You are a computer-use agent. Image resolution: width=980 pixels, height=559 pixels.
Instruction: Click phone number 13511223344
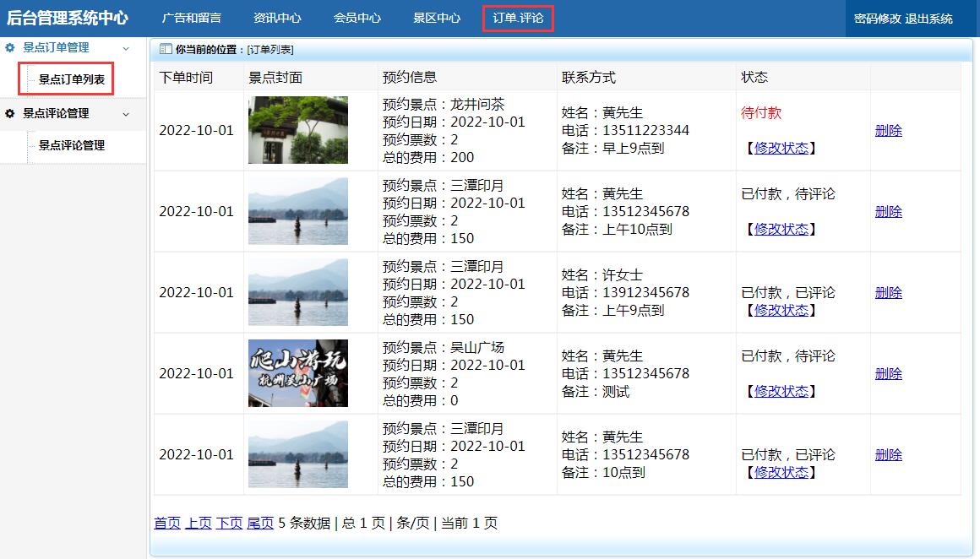(x=645, y=131)
